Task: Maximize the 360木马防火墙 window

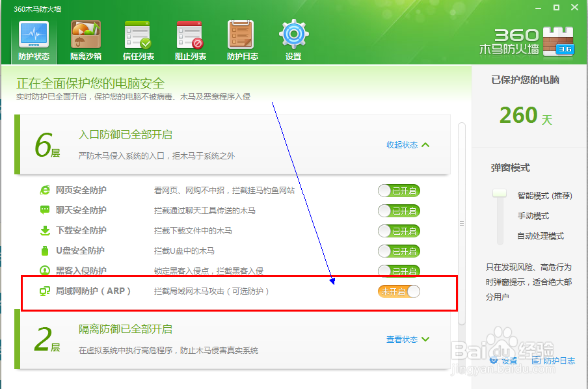Action: tap(557, 8)
